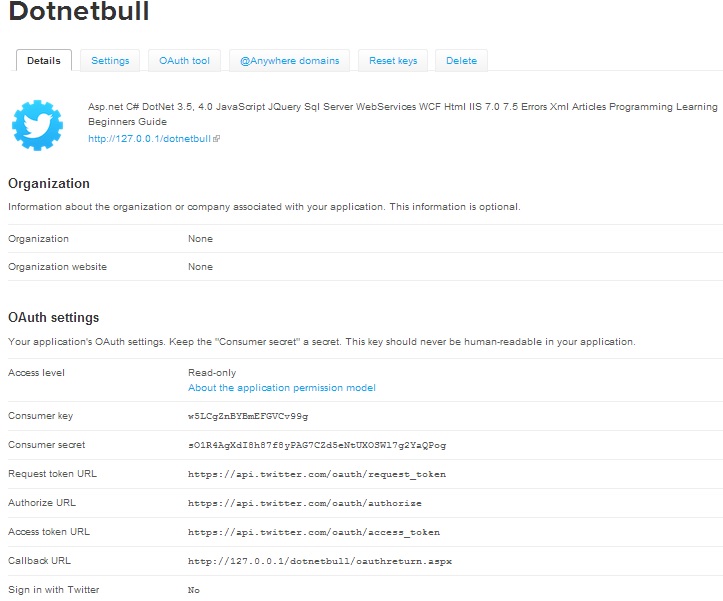Open the Settings tab
This screenshot has width=723, height=601.
(110, 60)
